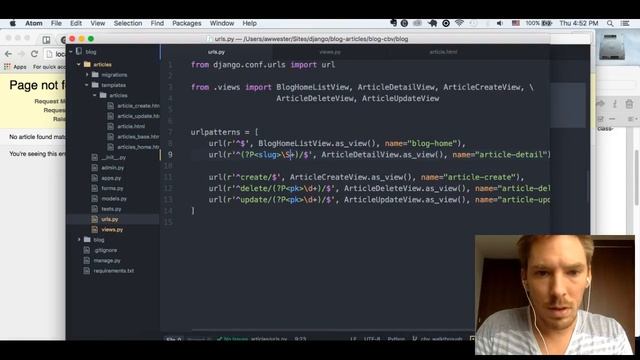Viewport: 640px width, 360px height.
Task: Open the Window menu
Action: (222, 23)
